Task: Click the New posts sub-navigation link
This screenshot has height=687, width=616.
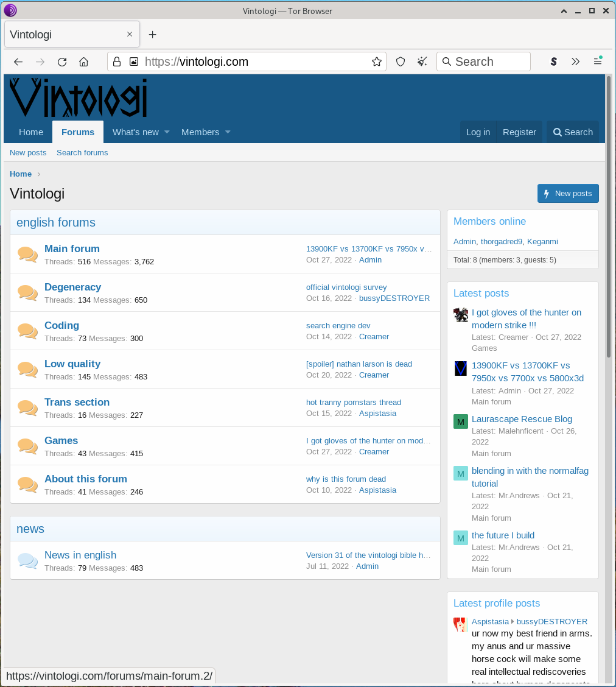Action: [x=28, y=152]
